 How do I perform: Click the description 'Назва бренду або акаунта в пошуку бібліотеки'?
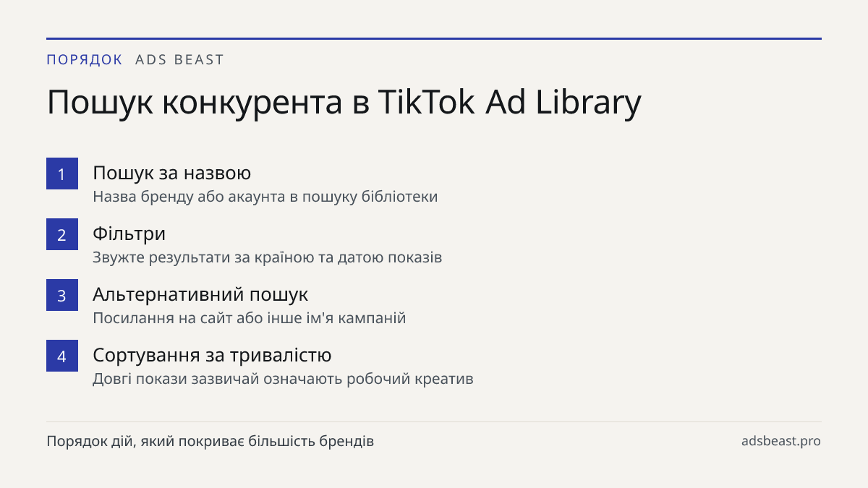click(265, 197)
